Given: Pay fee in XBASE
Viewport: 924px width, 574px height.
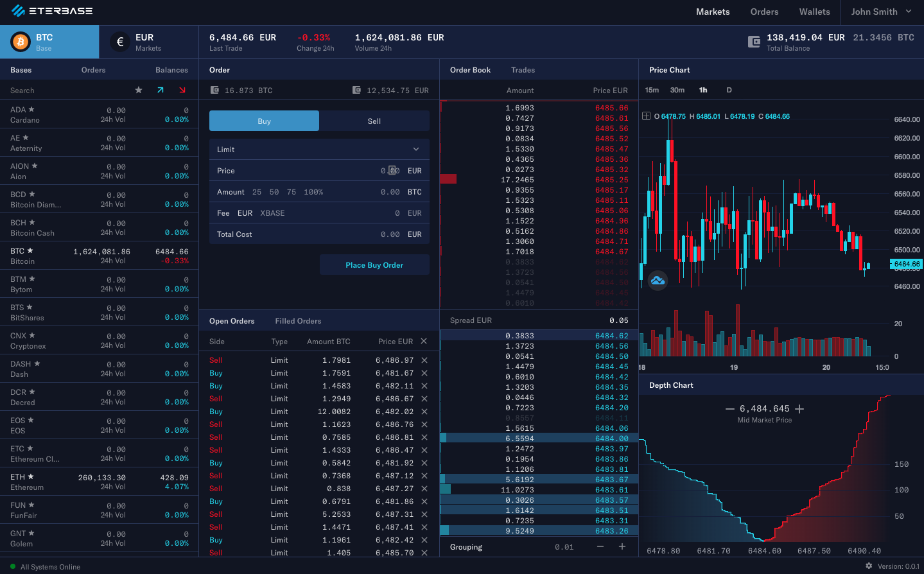Looking at the screenshot, I should point(272,213).
